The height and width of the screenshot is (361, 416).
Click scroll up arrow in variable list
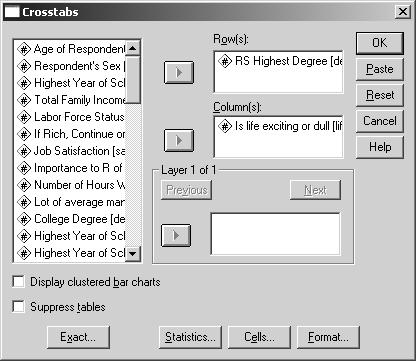[133, 48]
